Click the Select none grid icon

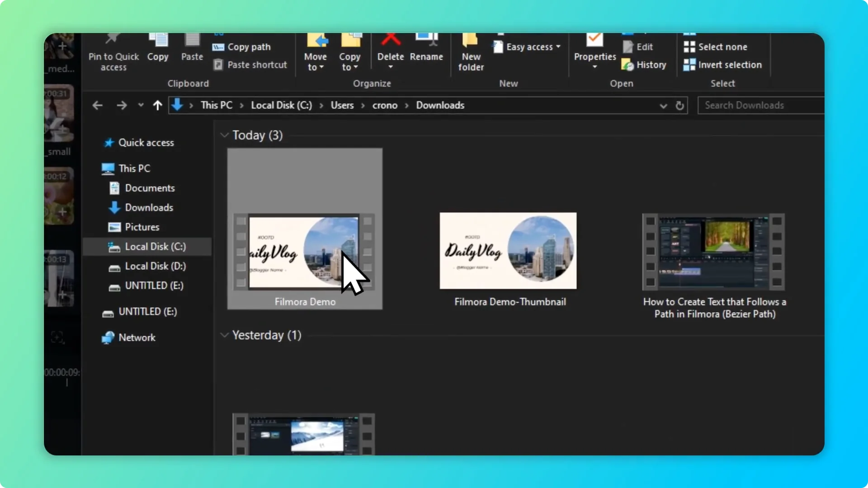point(689,47)
